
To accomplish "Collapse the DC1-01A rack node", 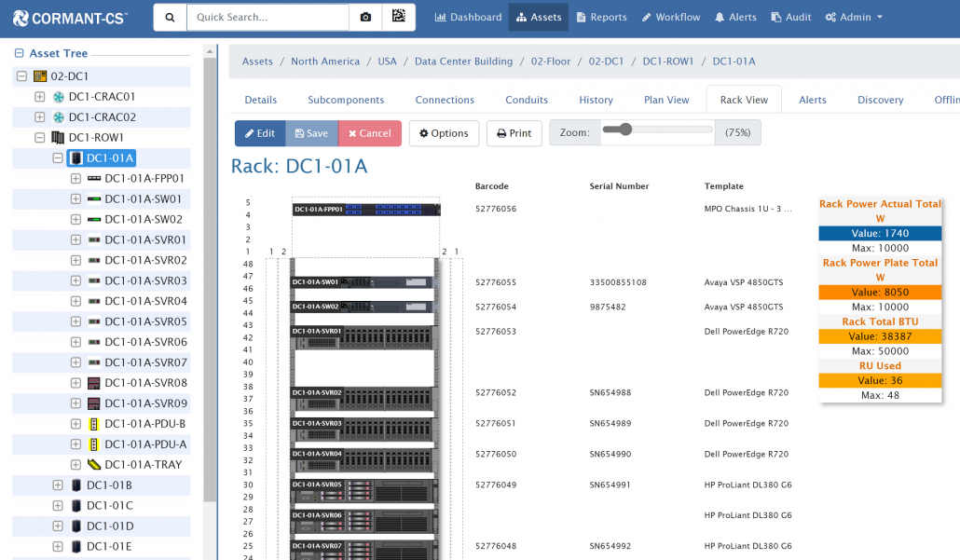I will [58, 158].
